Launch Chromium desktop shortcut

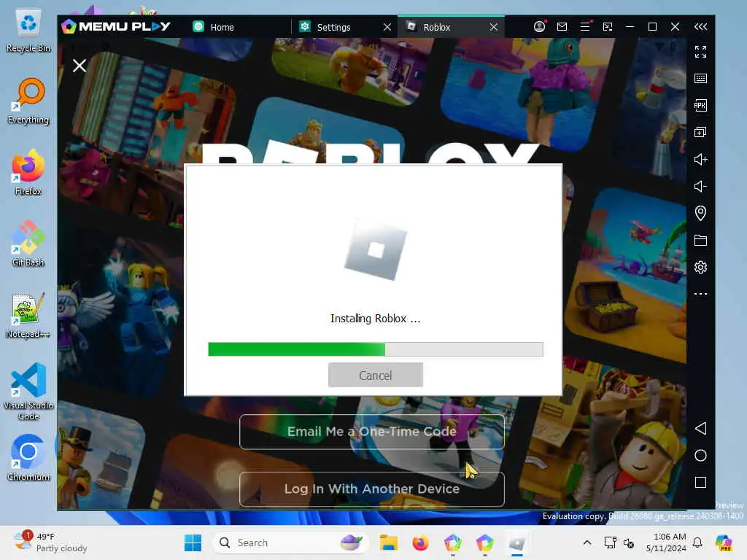28,458
